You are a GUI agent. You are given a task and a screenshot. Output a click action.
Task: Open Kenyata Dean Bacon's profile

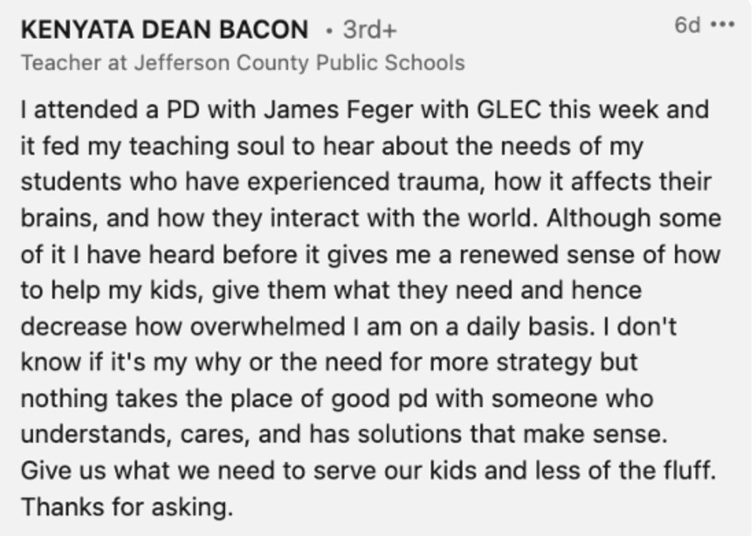[x=165, y=29]
